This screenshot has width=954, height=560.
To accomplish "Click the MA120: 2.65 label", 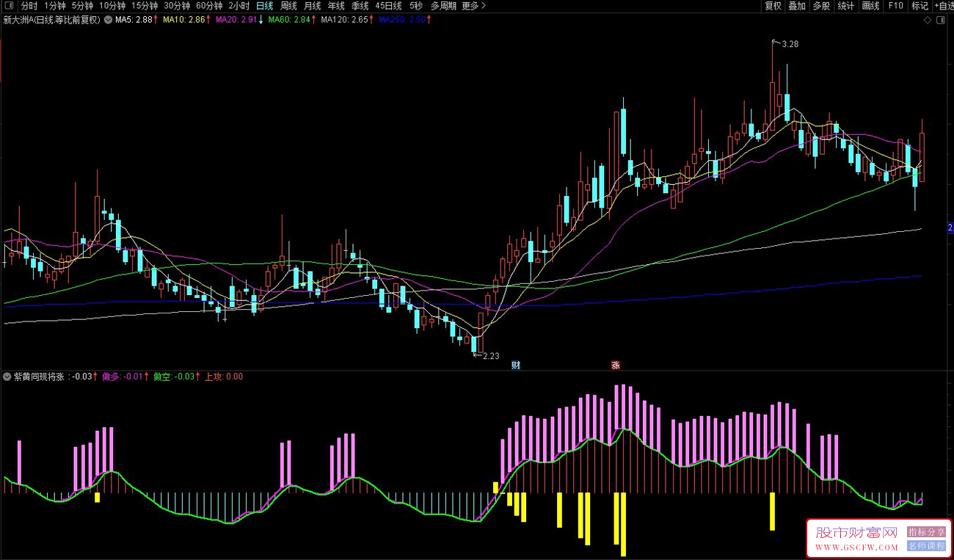I will click(344, 21).
